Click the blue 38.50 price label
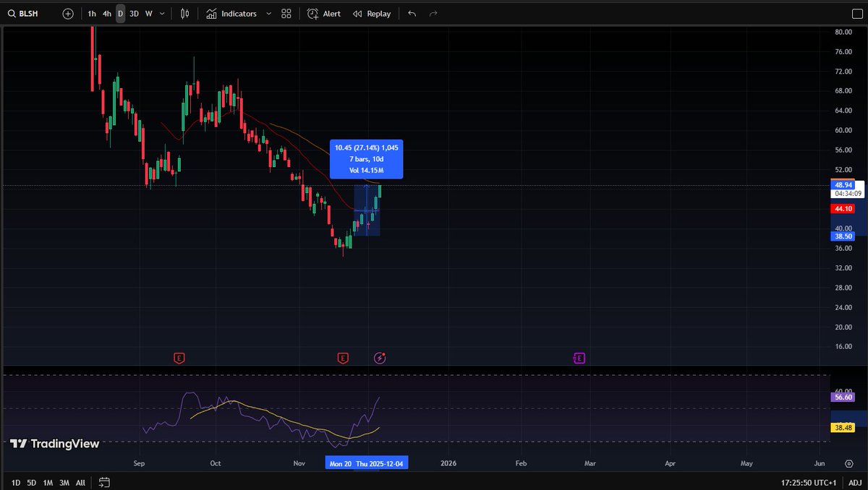 click(843, 236)
